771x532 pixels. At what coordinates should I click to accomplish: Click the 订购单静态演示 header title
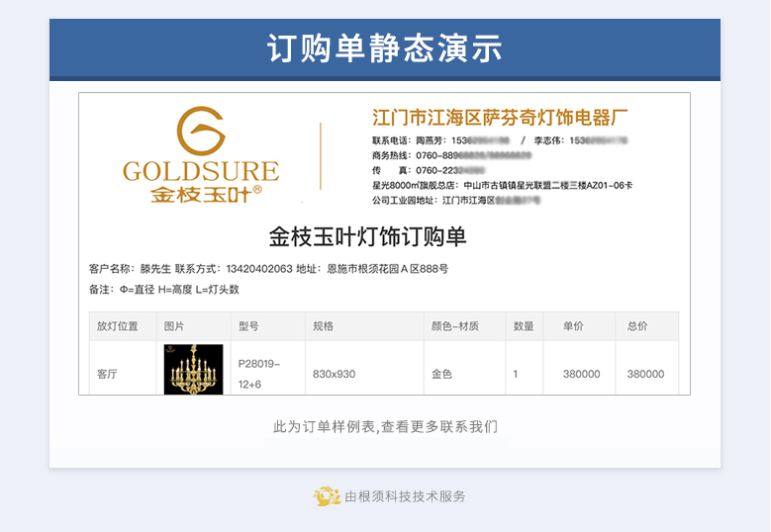(385, 48)
